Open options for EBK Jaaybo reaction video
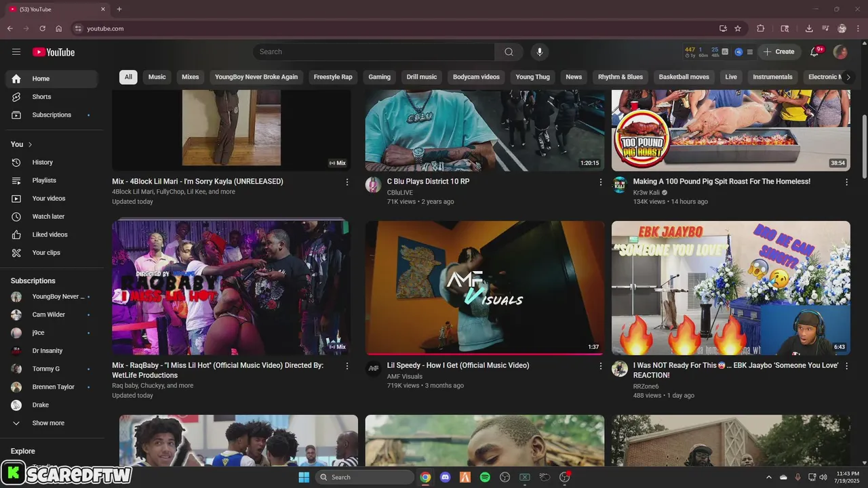The width and height of the screenshot is (868, 488). coord(846,365)
